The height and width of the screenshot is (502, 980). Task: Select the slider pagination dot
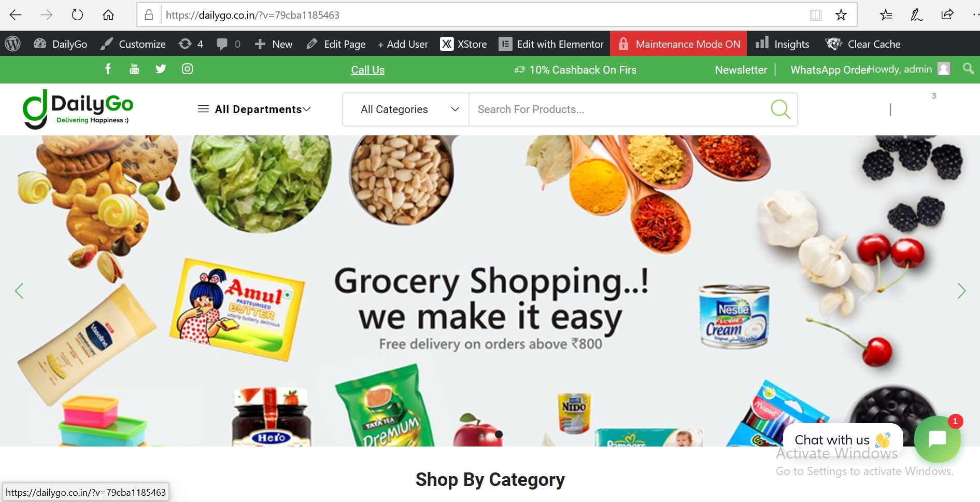coord(499,435)
